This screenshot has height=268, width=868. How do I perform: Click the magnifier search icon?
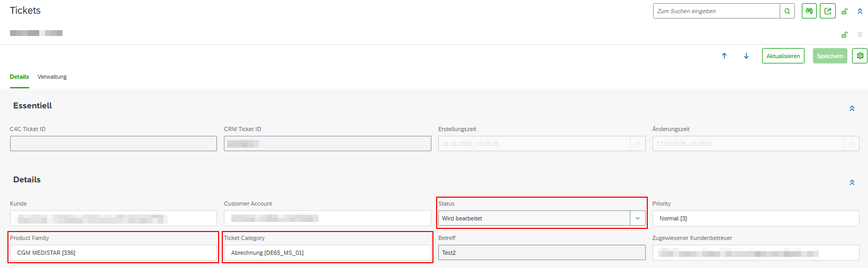pyautogui.click(x=787, y=11)
